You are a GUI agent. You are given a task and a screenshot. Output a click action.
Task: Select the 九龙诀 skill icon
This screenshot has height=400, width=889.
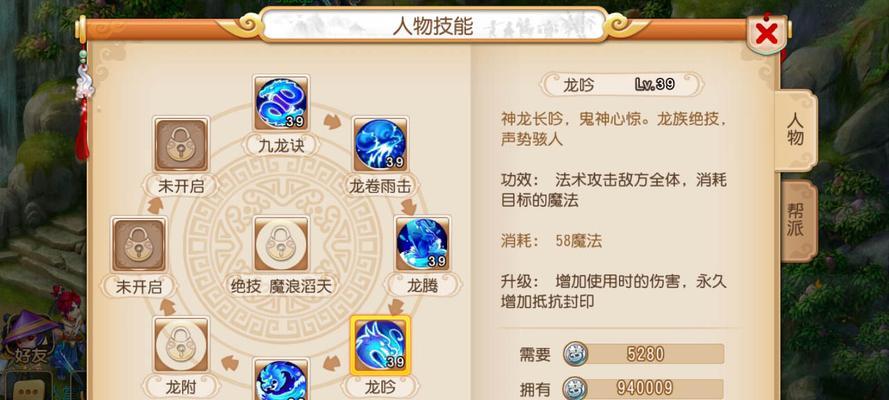click(x=281, y=103)
